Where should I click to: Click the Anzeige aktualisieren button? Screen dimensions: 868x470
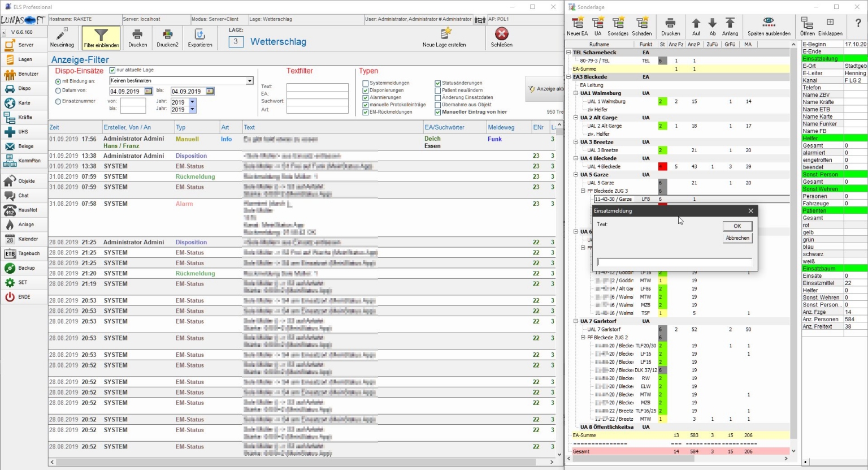545,89
